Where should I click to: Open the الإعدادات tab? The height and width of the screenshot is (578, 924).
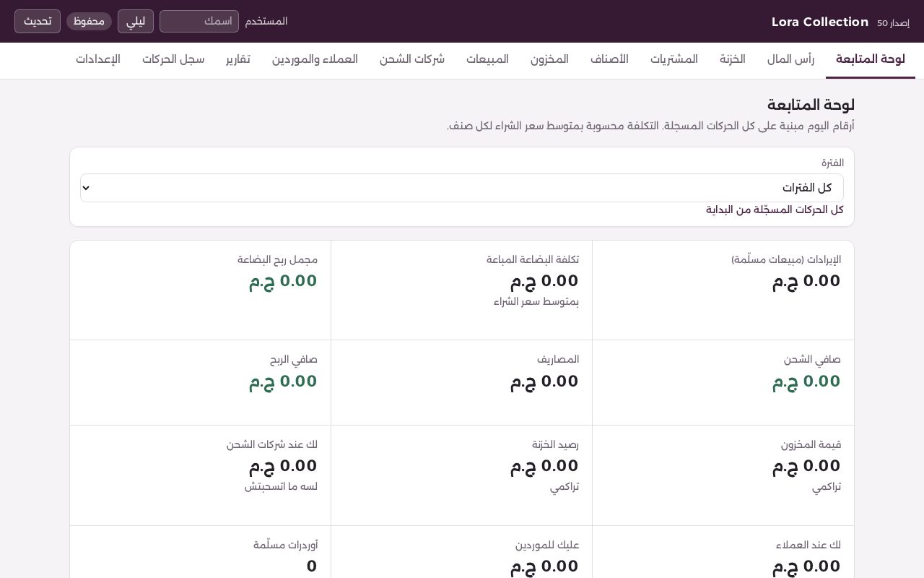point(98,59)
